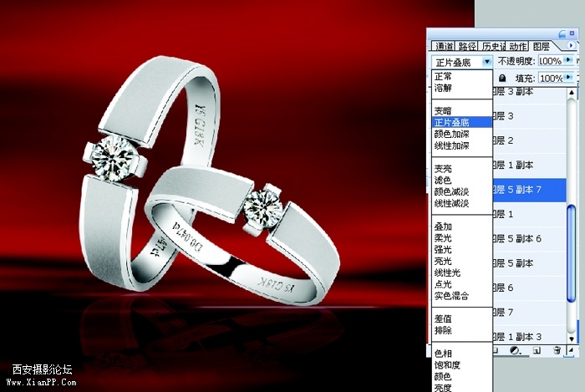Screen dimensions: 585x392
Task: Choose 柔光 blend mode
Action: pyautogui.click(x=462, y=238)
